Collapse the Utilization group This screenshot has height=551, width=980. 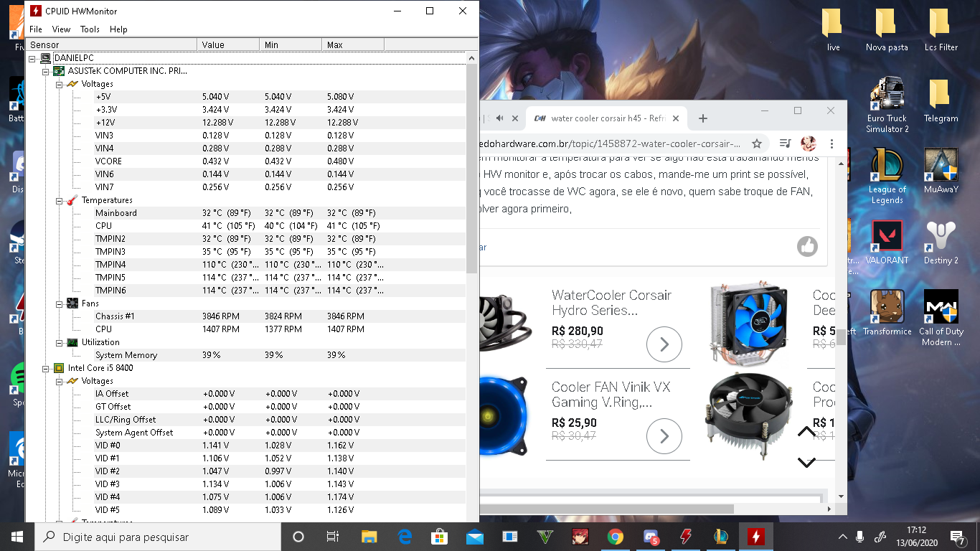[x=59, y=342]
